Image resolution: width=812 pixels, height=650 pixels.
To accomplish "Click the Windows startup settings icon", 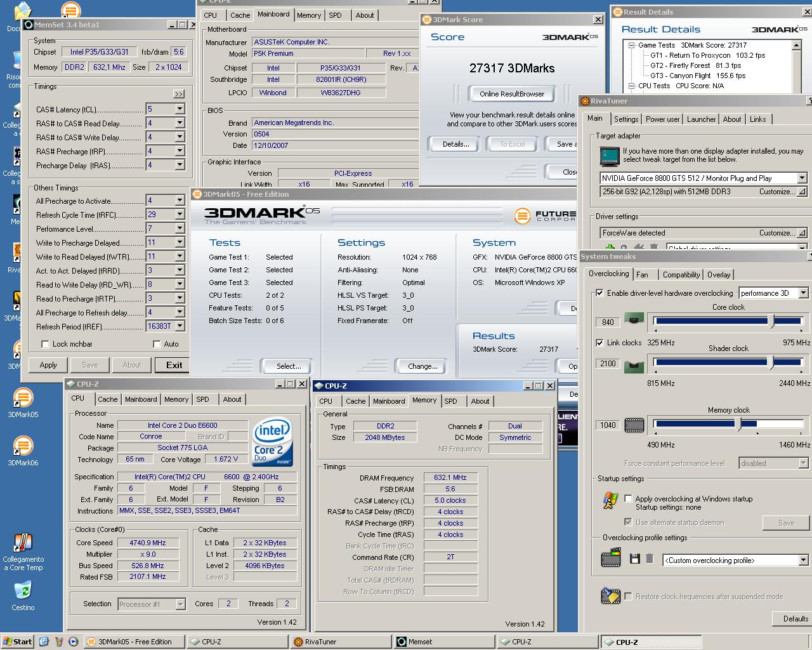I will click(610, 501).
